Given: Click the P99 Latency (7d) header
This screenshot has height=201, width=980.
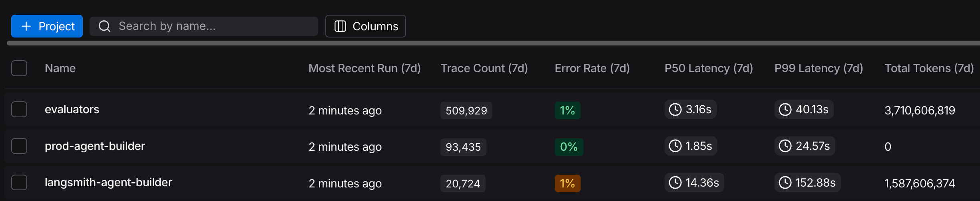Looking at the screenshot, I should pyautogui.click(x=819, y=68).
